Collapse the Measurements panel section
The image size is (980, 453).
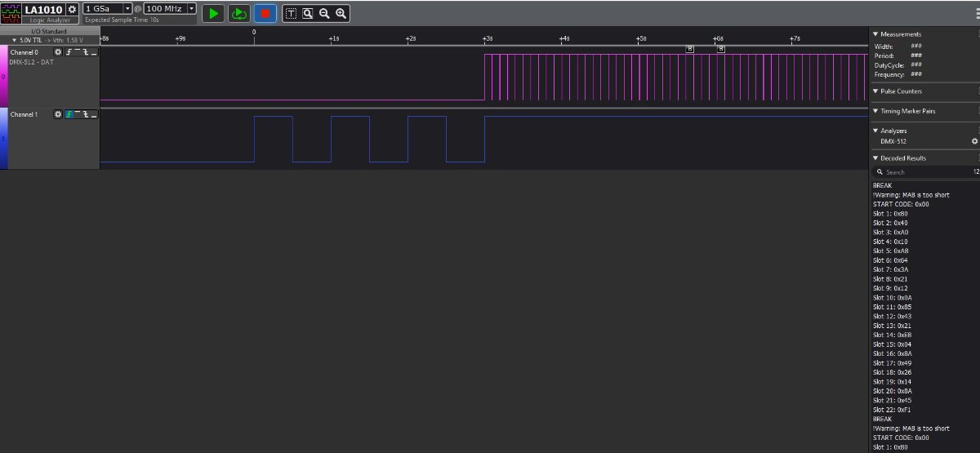(x=875, y=34)
